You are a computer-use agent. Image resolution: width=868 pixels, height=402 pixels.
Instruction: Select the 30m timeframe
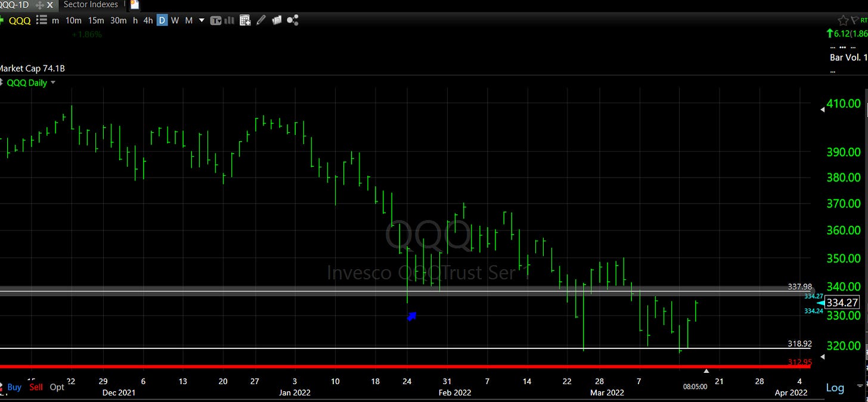119,20
